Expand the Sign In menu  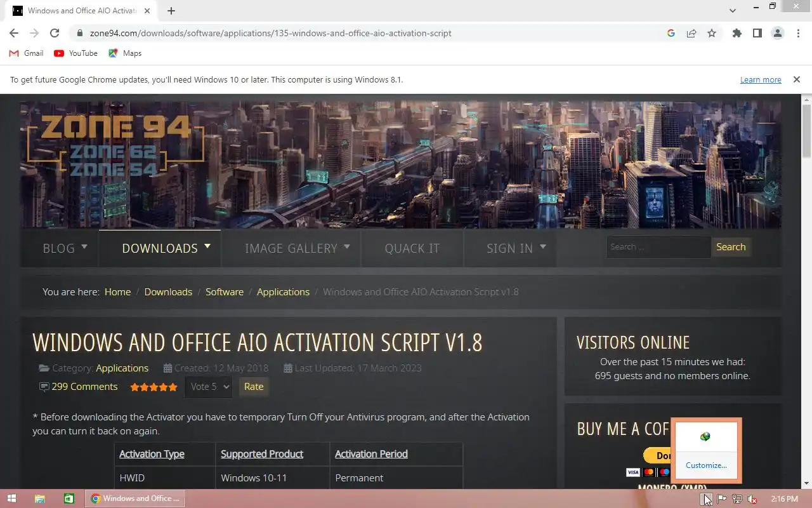(516, 248)
